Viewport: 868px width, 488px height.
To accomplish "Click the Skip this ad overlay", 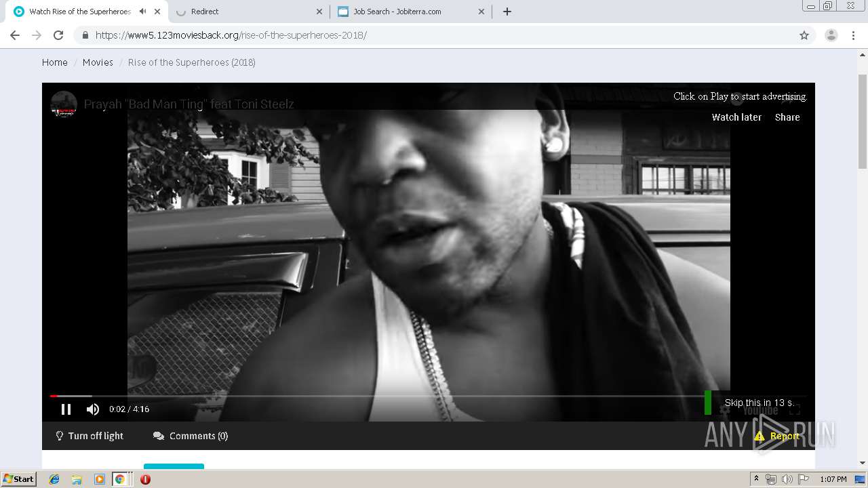I will point(759,403).
